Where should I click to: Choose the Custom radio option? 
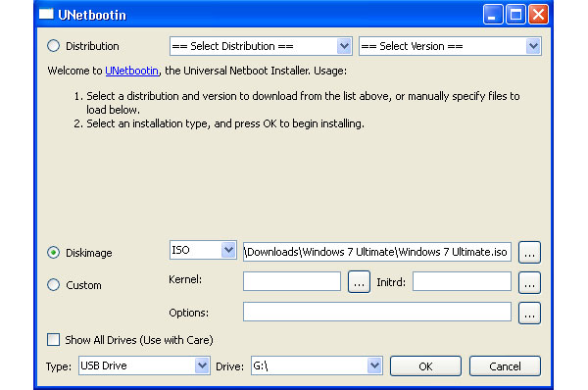coord(53,284)
